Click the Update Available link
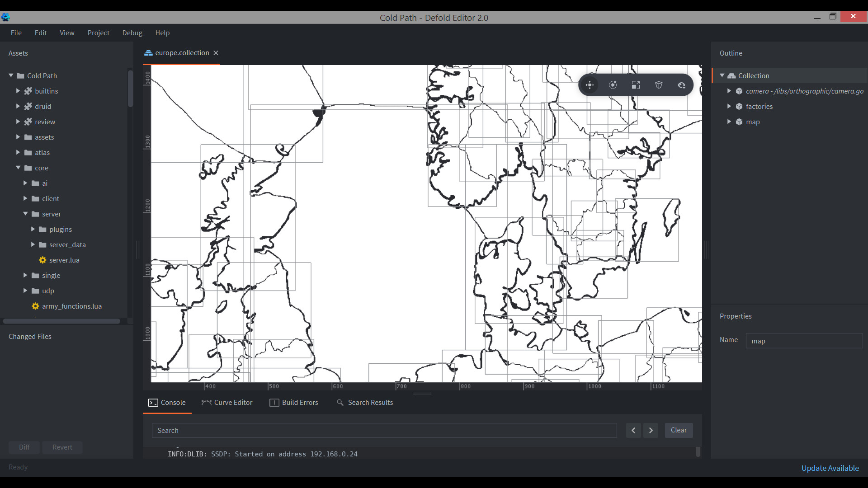This screenshot has width=868, height=488. [830, 468]
